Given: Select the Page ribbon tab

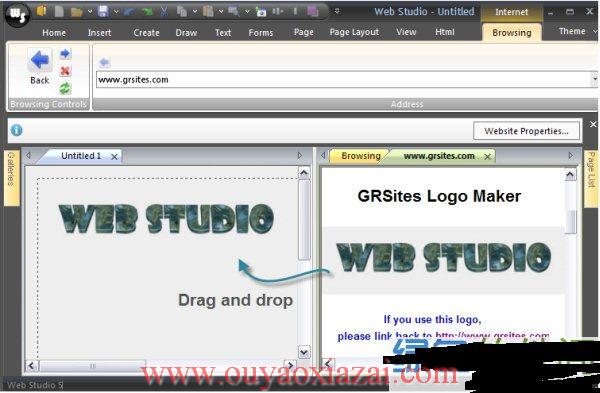Looking at the screenshot, I should pyautogui.click(x=304, y=32).
